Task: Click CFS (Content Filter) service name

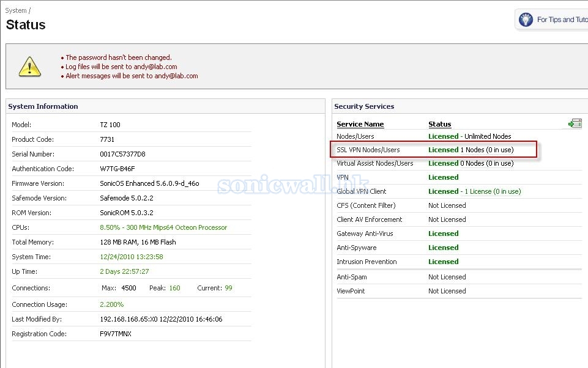Action: point(366,205)
